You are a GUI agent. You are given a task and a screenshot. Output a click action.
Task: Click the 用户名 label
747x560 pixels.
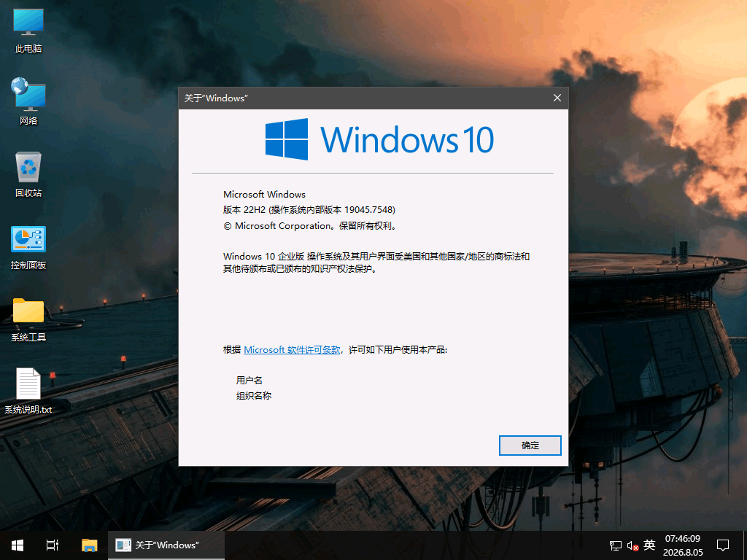click(x=249, y=380)
